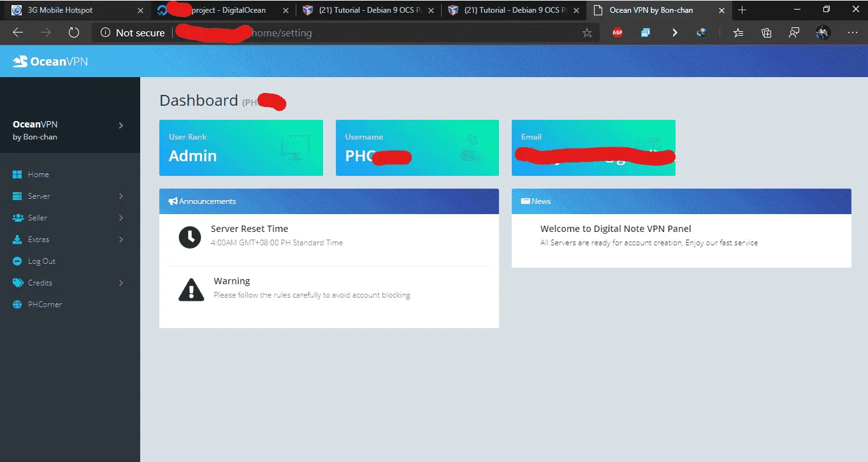Click the User Rank Admin card
The width and height of the screenshot is (868, 462).
(241, 148)
